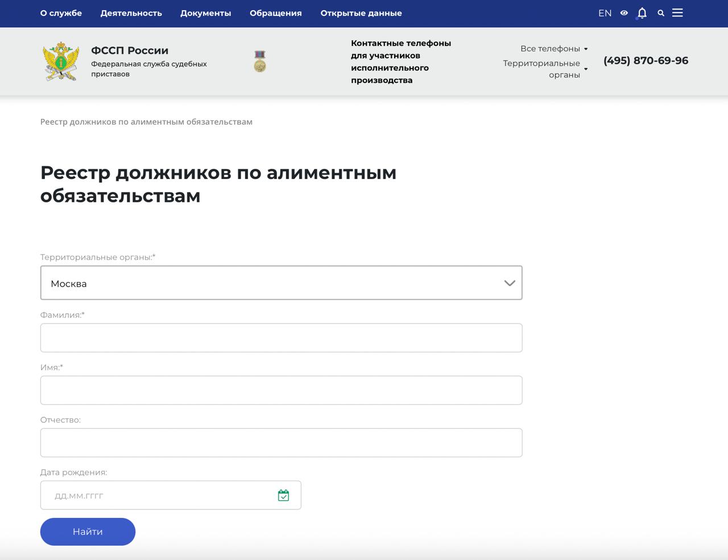Focus the Имя text field

(x=281, y=390)
